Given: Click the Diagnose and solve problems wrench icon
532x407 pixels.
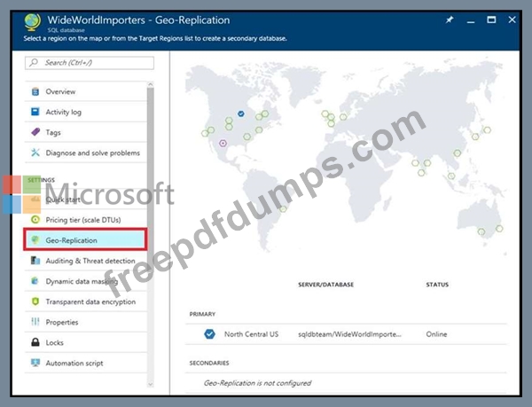Looking at the screenshot, I should (x=35, y=153).
